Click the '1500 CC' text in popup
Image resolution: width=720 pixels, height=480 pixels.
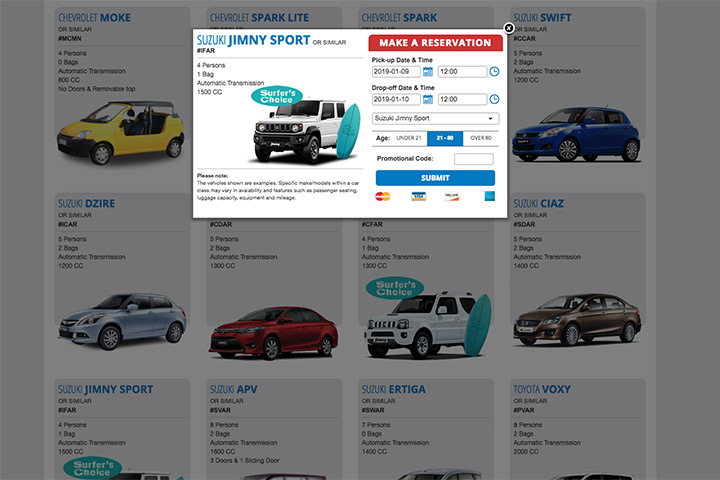pos(209,92)
